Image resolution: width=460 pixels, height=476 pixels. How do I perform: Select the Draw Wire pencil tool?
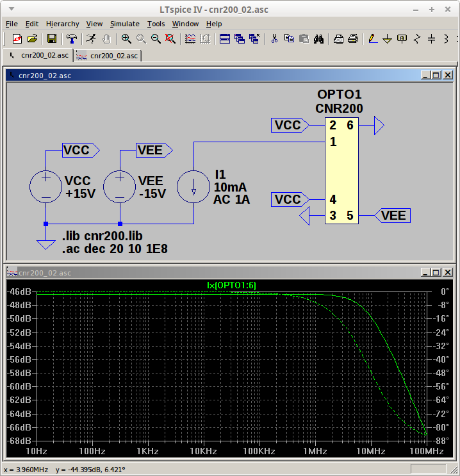[x=373, y=39]
